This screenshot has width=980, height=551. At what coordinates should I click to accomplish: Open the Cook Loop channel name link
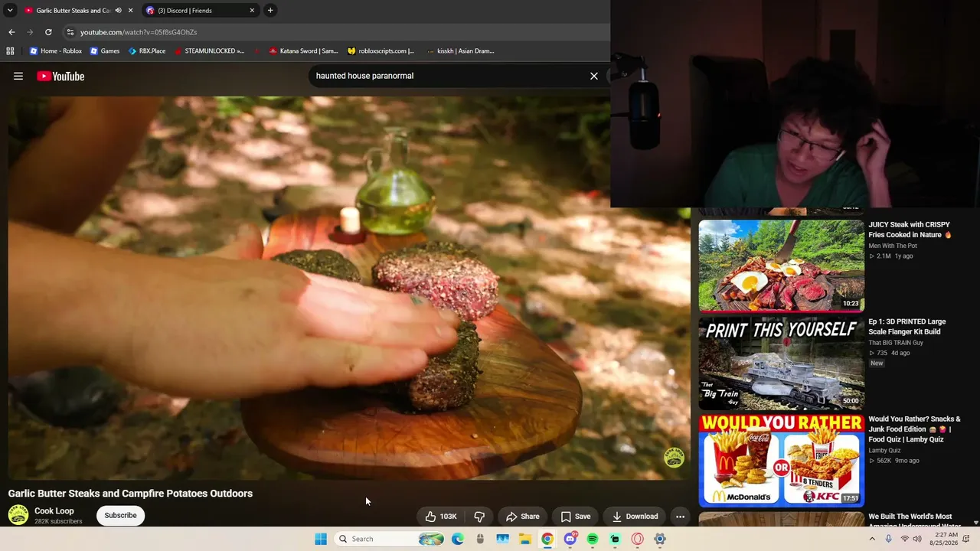pos(54,511)
